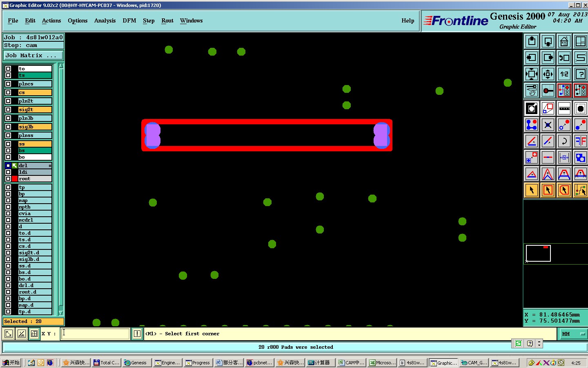
Task: Open the Total C... taskbar button
Action: click(x=106, y=363)
